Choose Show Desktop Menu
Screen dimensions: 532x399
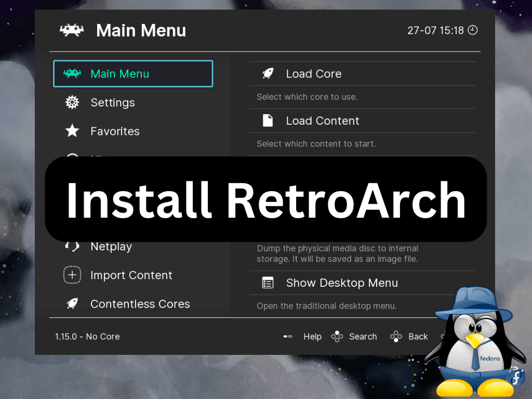[x=363, y=283]
